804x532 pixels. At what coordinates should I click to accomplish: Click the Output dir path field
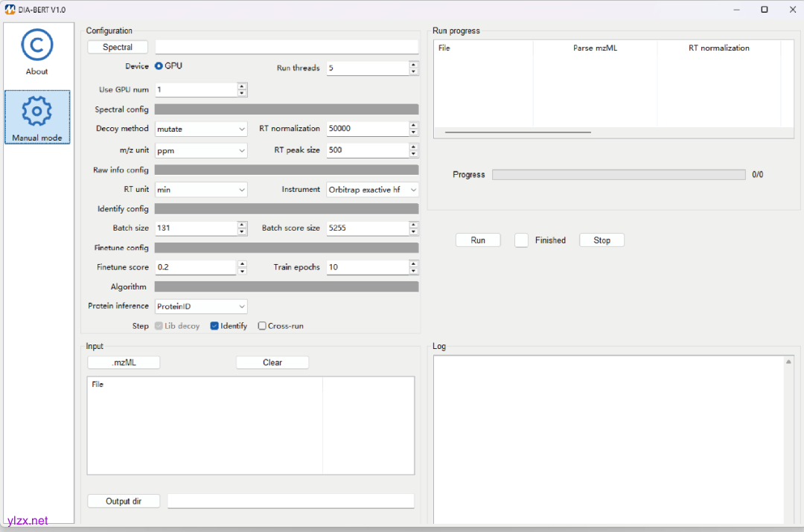coord(290,501)
